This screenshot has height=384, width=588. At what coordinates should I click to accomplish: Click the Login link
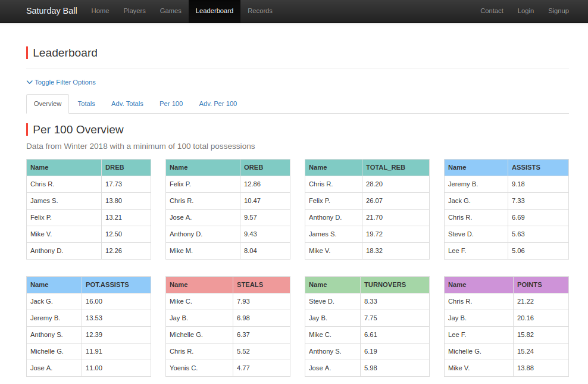pos(526,11)
